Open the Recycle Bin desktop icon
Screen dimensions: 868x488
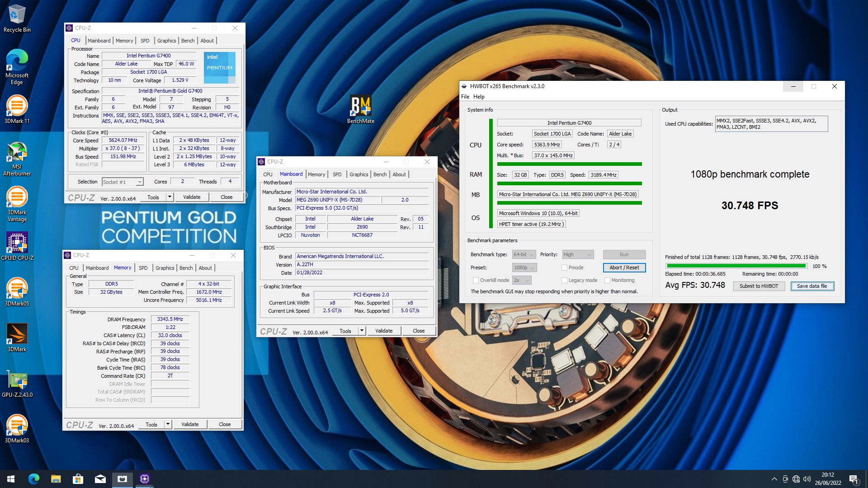(x=17, y=19)
